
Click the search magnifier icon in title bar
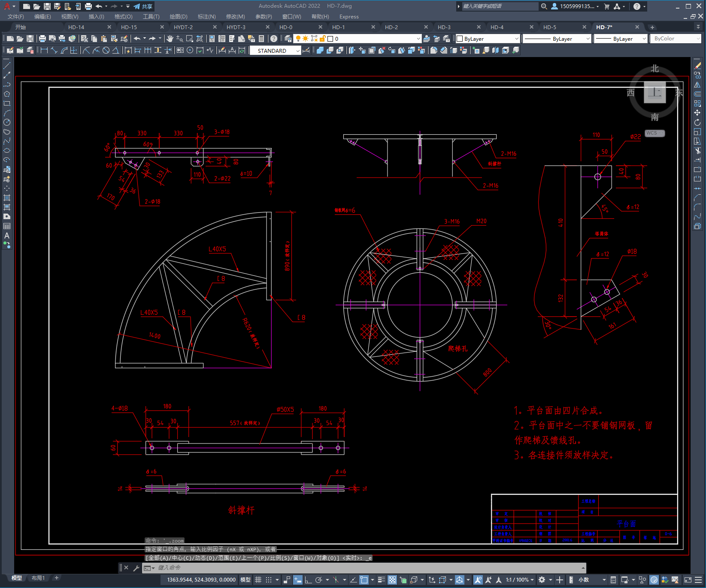[x=544, y=6]
